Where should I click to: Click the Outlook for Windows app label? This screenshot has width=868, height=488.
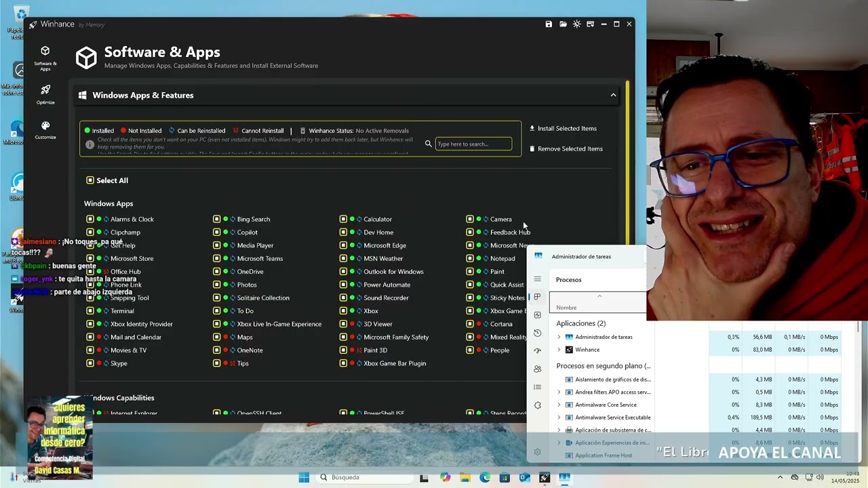tap(393, 272)
